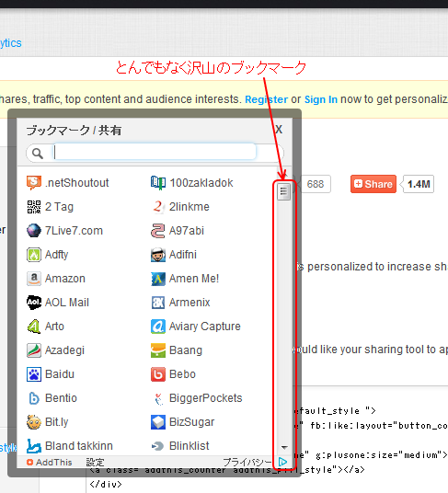Focus the bookmark search field
The width and height of the screenshot is (448, 493).
pos(155,152)
